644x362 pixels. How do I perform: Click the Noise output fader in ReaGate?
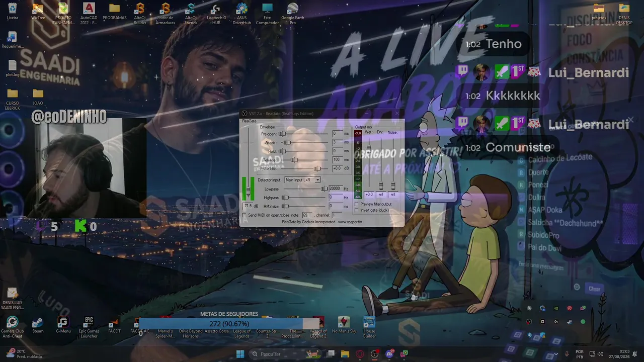(393, 186)
